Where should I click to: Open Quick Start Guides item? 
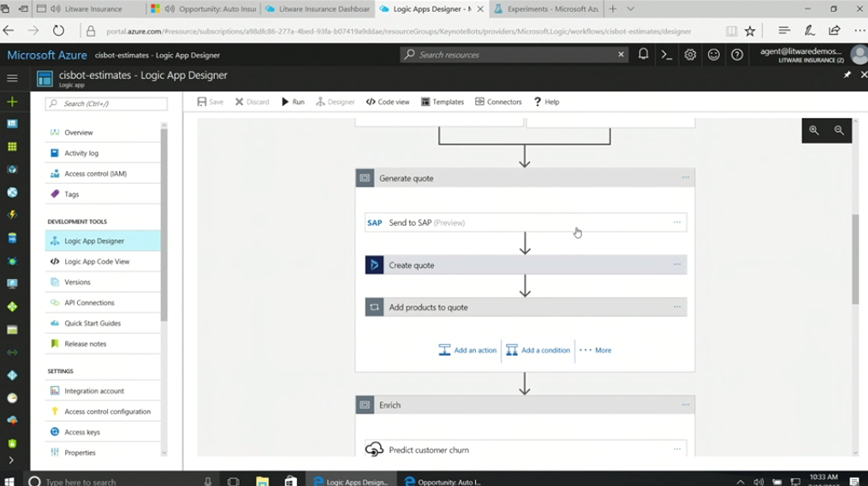pos(103,323)
